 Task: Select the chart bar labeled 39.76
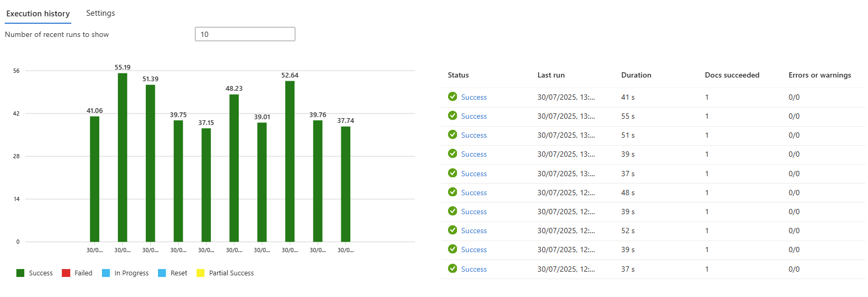(x=318, y=181)
